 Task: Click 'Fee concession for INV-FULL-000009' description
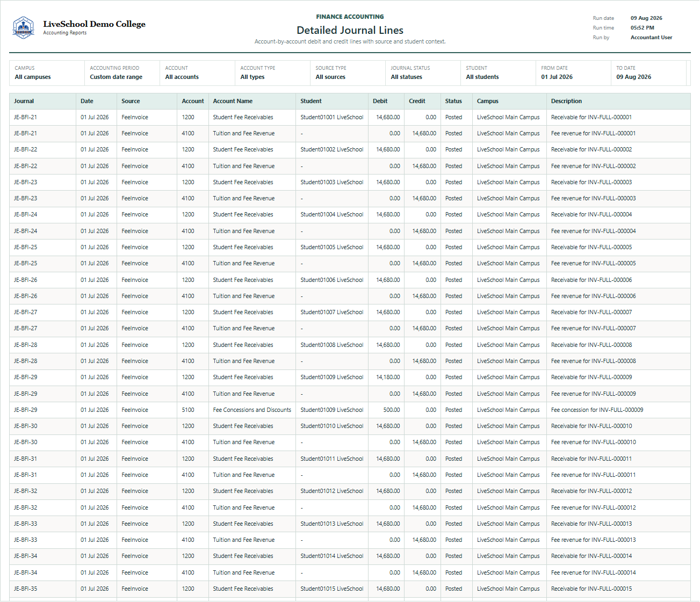[597, 410]
